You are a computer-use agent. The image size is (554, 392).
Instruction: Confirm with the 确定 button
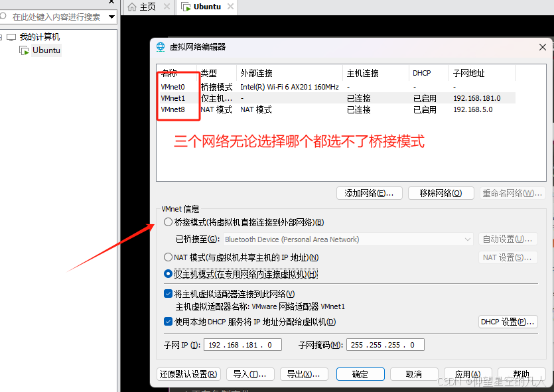coord(360,374)
